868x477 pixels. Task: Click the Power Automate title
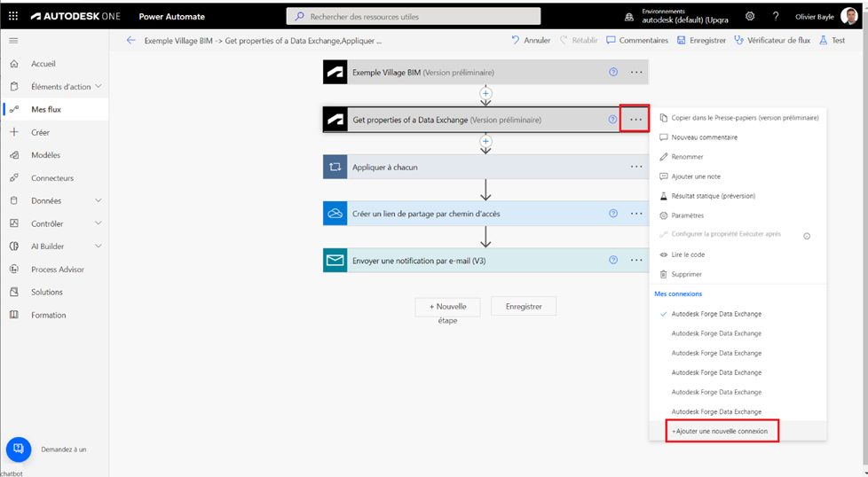(171, 17)
